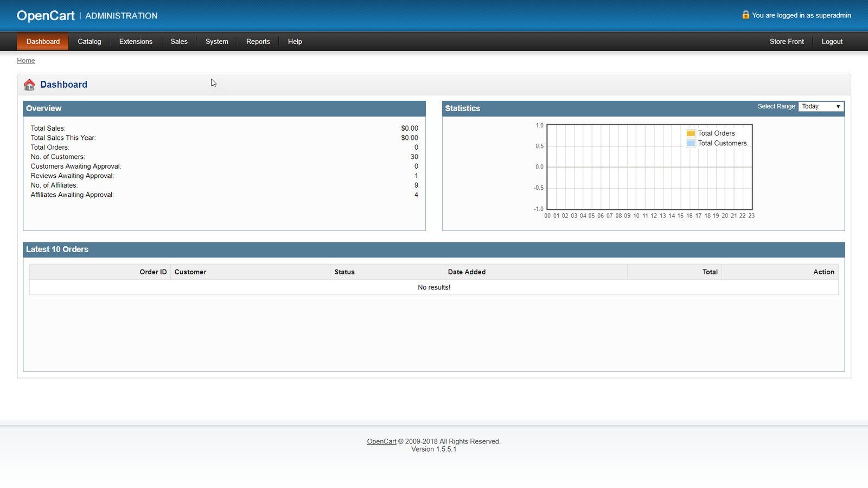The width and height of the screenshot is (868, 488).
Task: Click the Total Orders legend label
Action: 716,133
